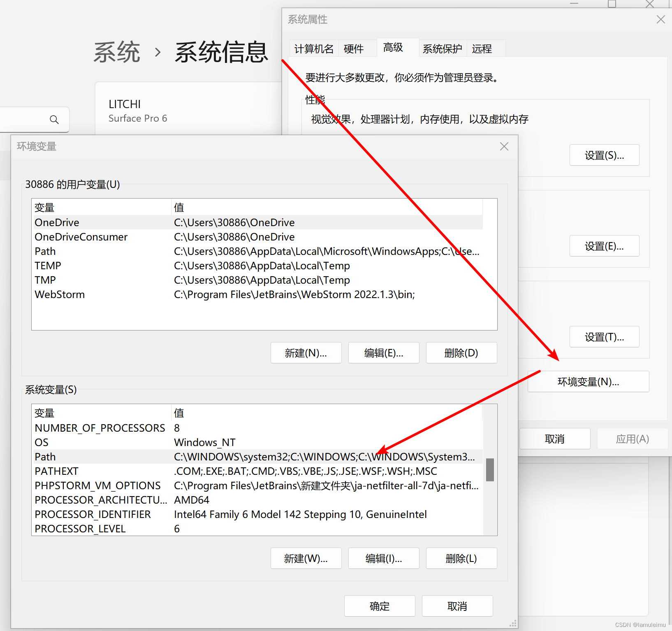Click 编辑(E)... for user variables
Image resolution: width=672 pixels, height=631 pixels.
tap(384, 353)
